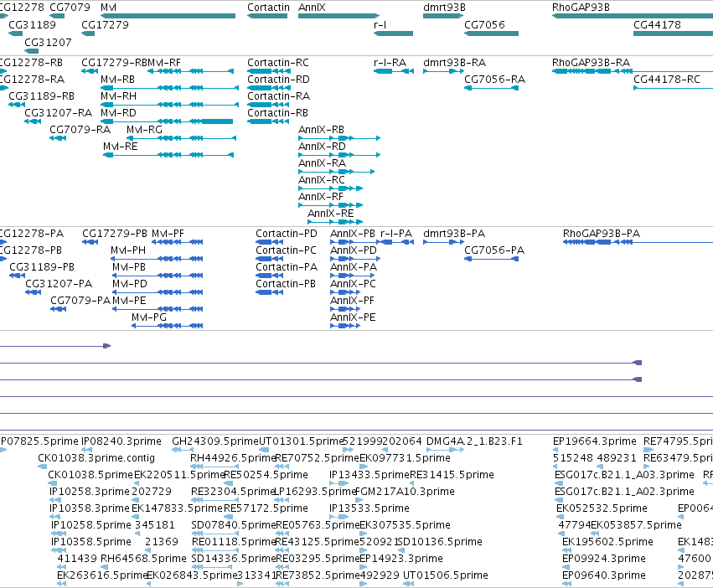Click transcript Mvl-RH
Screen dimensions: 713x588
coord(118,96)
